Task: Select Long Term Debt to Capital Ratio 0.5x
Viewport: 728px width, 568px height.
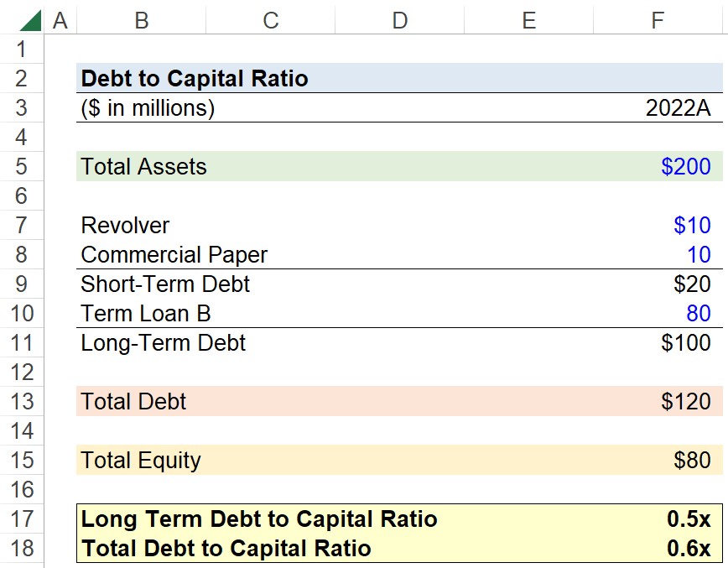Action: [689, 518]
